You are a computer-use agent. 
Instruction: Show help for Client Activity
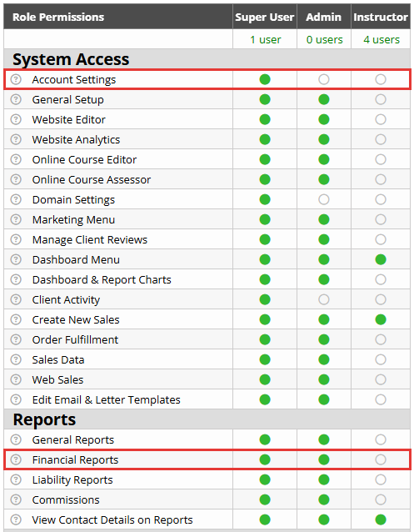click(16, 299)
